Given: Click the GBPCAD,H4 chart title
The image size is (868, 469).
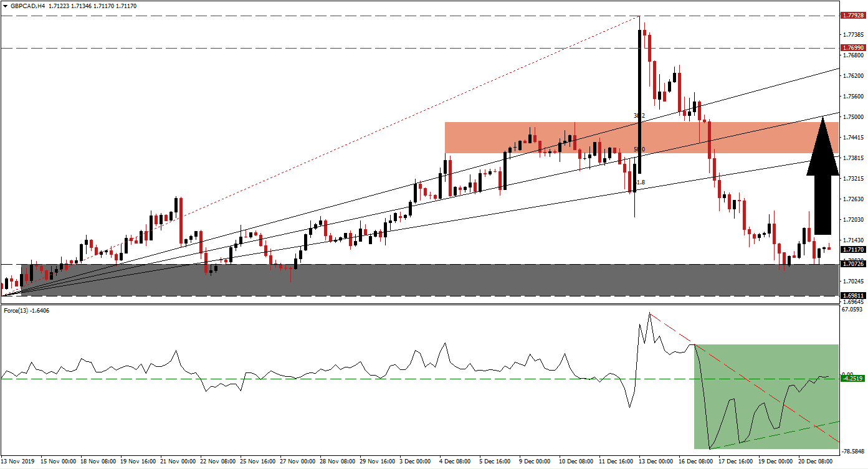Looking at the screenshot, I should [x=29, y=4].
